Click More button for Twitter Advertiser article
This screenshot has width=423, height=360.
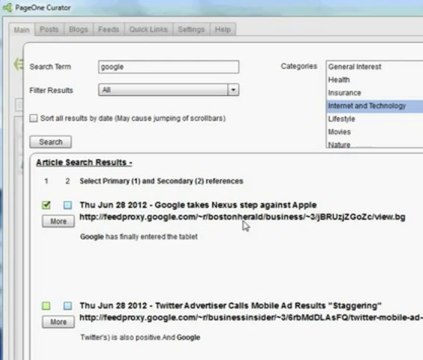58,322
